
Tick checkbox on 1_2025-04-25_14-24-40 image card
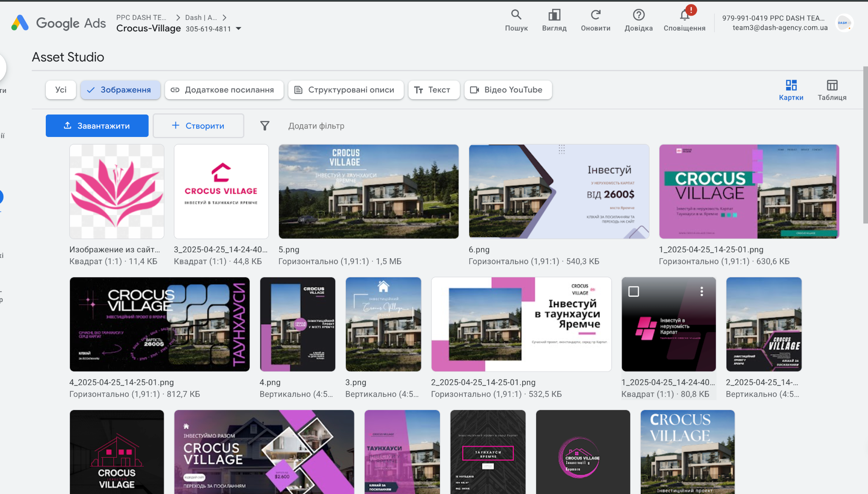click(x=634, y=291)
